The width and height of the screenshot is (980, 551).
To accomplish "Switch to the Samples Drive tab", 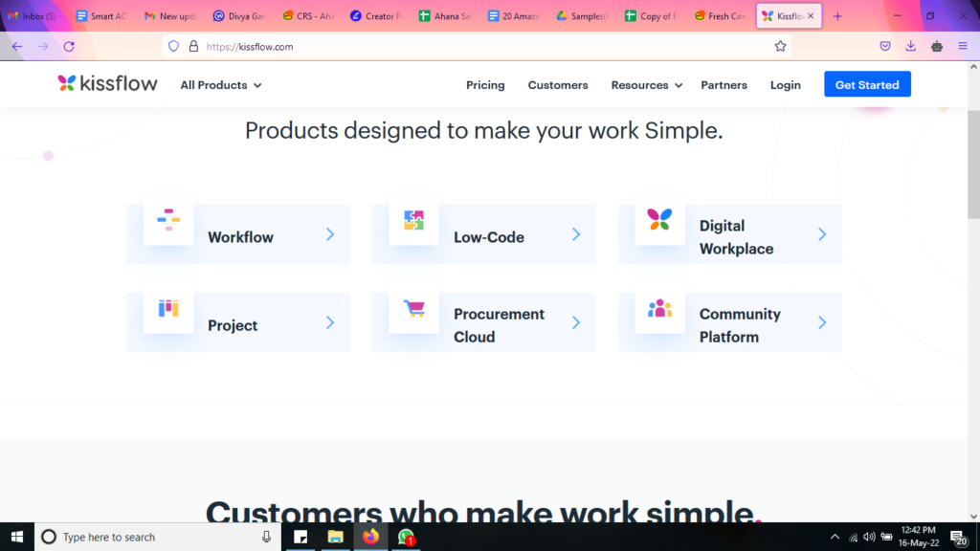I will 582,16.
